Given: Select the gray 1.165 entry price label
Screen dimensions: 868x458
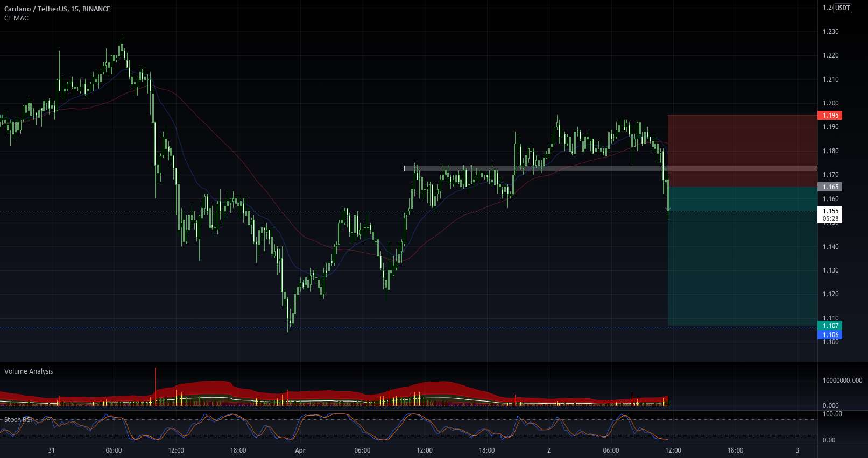Looking at the screenshot, I should (x=830, y=187).
